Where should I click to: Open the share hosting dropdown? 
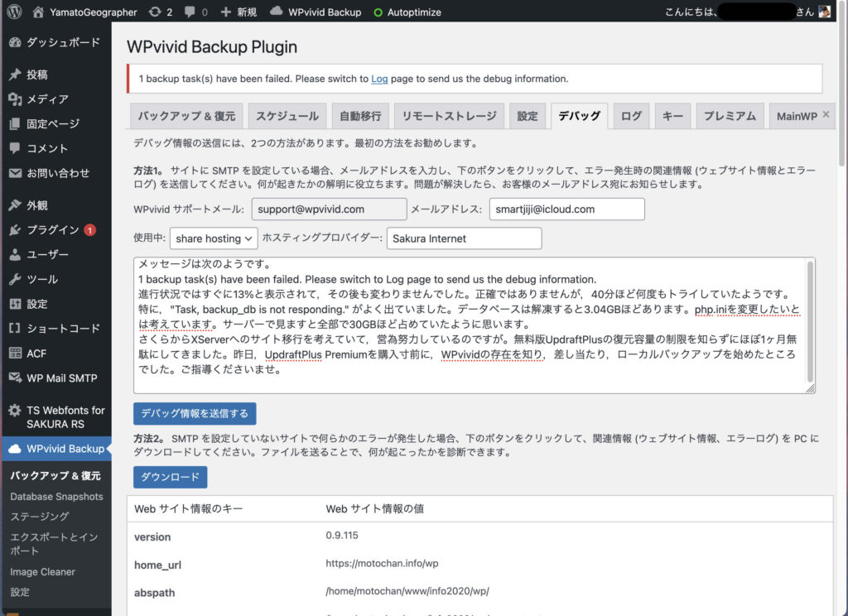pyautogui.click(x=214, y=238)
